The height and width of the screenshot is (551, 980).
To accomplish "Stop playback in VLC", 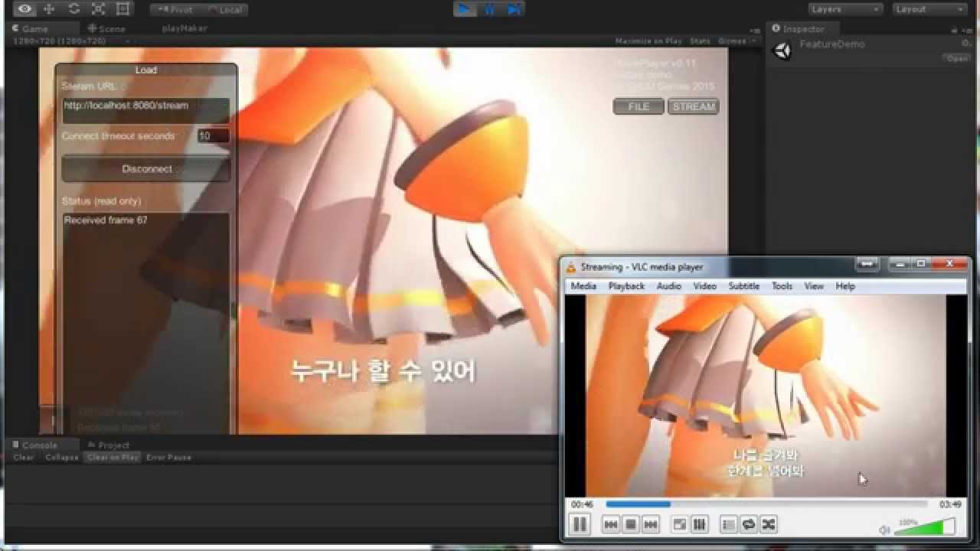I will click(x=631, y=524).
